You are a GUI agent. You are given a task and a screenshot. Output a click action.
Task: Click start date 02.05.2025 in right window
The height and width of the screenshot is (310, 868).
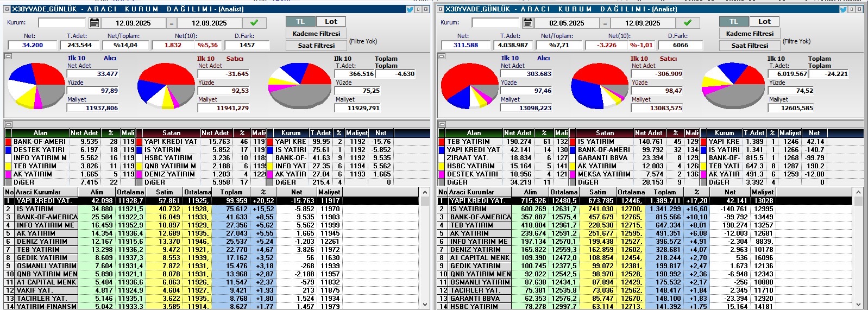pyautogui.click(x=567, y=23)
